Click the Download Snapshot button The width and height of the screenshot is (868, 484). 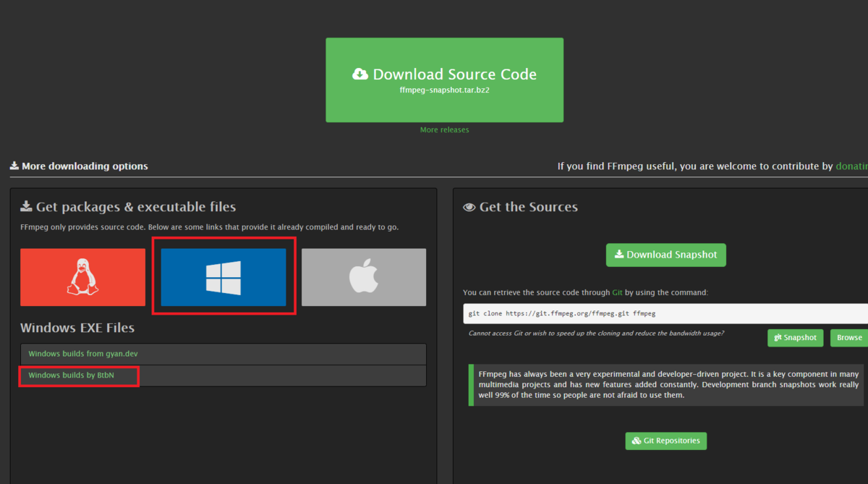pyautogui.click(x=665, y=255)
